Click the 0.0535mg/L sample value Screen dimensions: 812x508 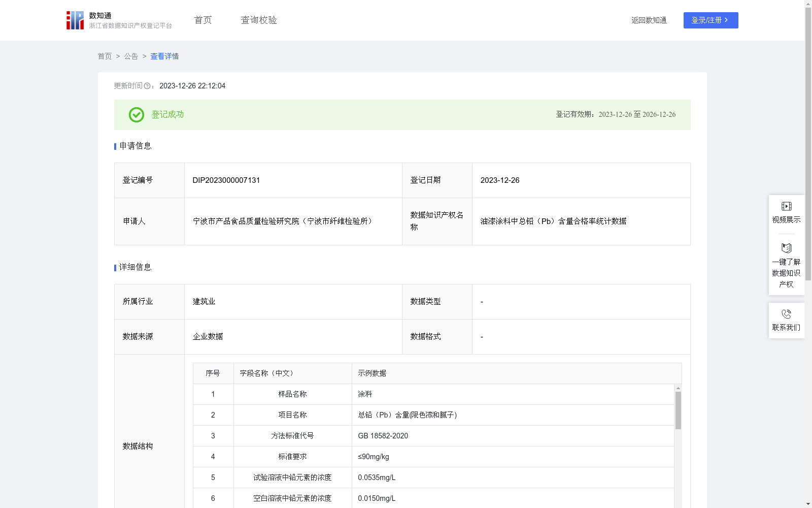pyautogui.click(x=377, y=478)
